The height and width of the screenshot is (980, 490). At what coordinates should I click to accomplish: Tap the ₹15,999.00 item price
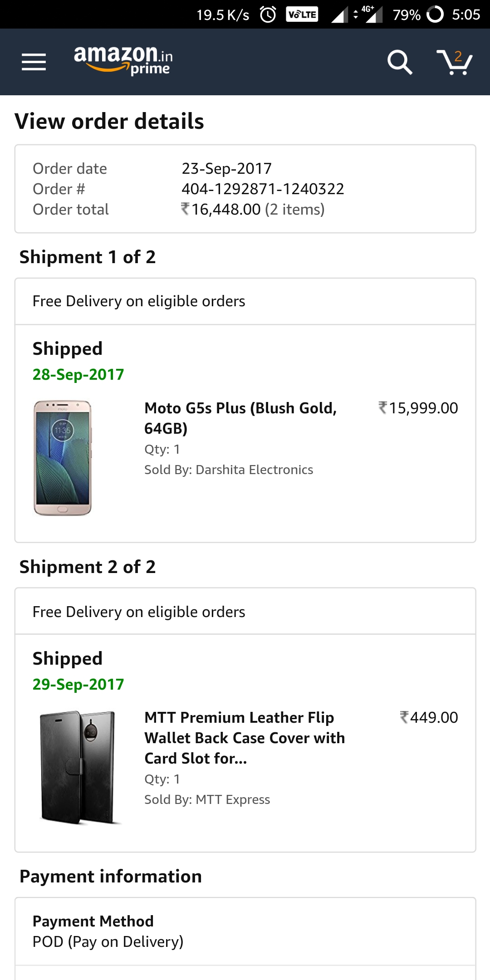[x=418, y=408]
